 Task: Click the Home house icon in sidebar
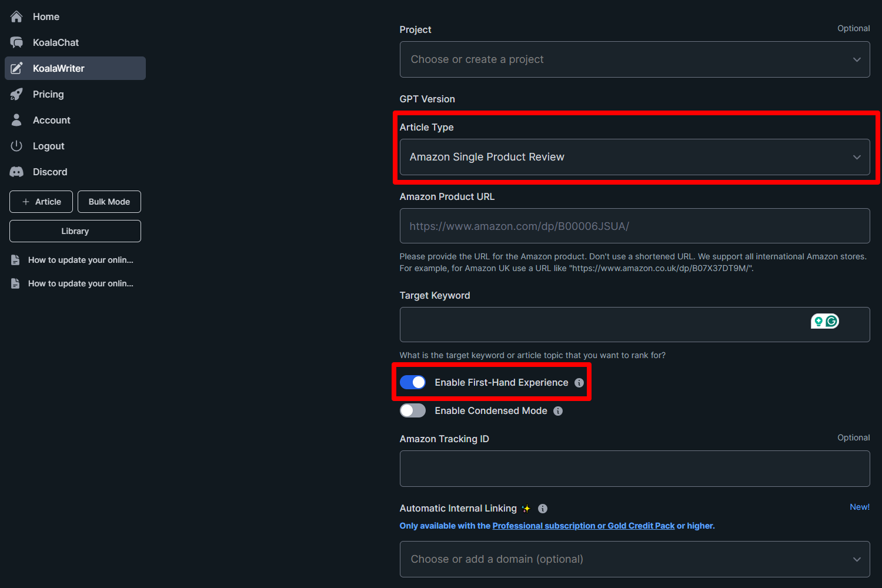click(x=16, y=16)
